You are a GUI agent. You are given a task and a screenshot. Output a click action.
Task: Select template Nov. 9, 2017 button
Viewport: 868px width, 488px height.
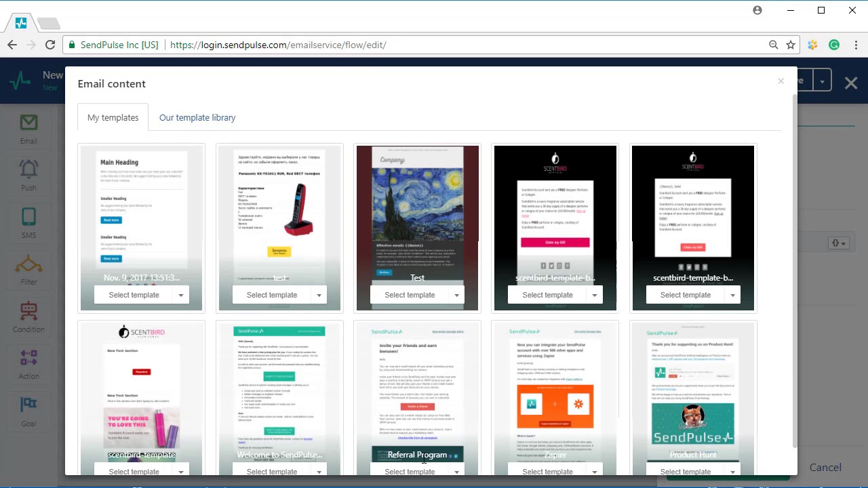pos(134,295)
